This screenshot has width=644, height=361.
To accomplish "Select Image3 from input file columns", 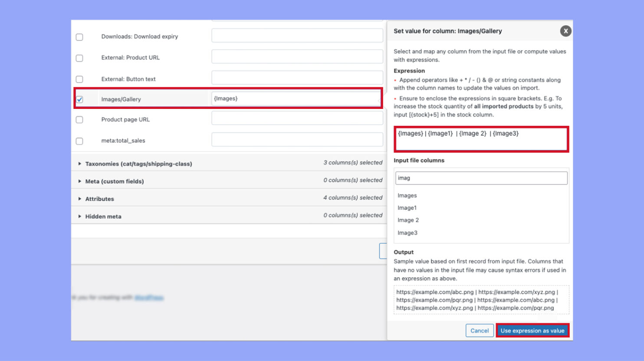I will click(x=407, y=233).
